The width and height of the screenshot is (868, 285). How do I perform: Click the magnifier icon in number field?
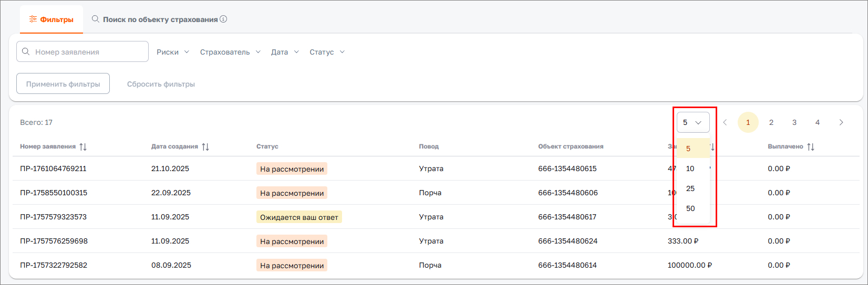26,52
